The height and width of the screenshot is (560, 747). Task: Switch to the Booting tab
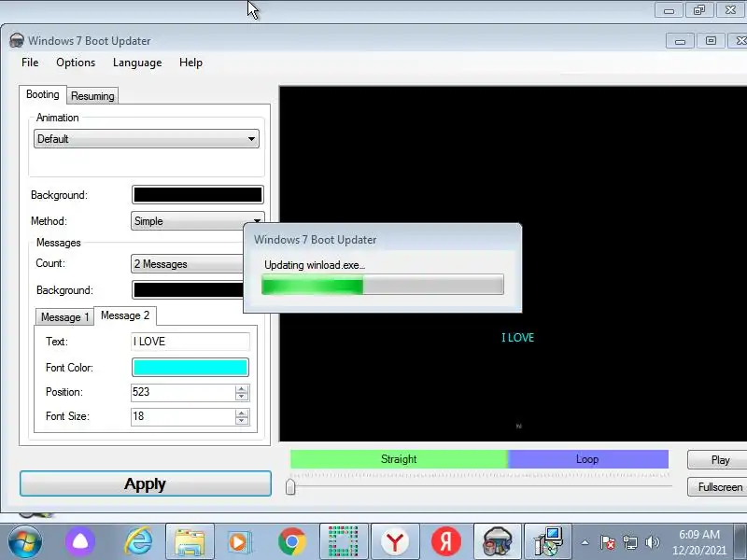(x=43, y=94)
